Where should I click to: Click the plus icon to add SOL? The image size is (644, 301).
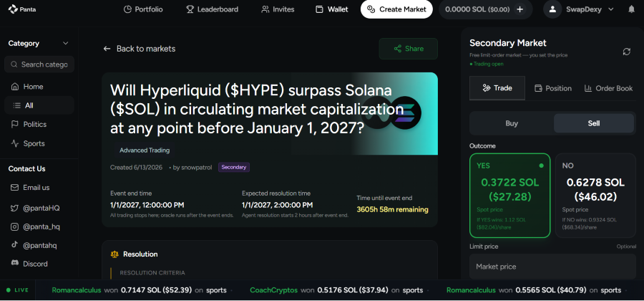pos(520,9)
